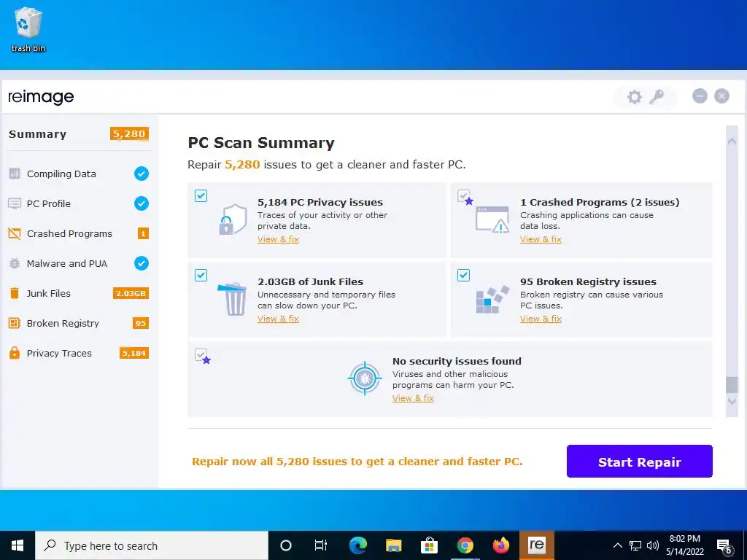Click the shield and lock Privacy issues icon

click(233, 219)
